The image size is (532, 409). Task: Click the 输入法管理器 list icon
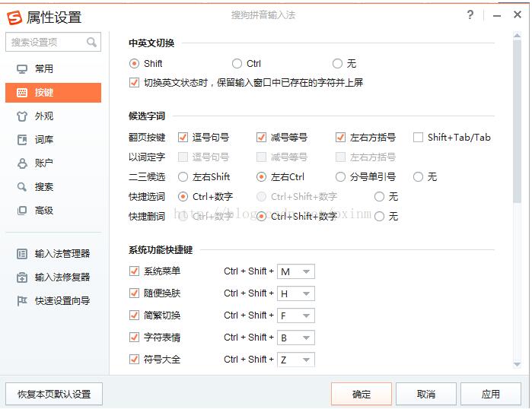tap(22, 253)
